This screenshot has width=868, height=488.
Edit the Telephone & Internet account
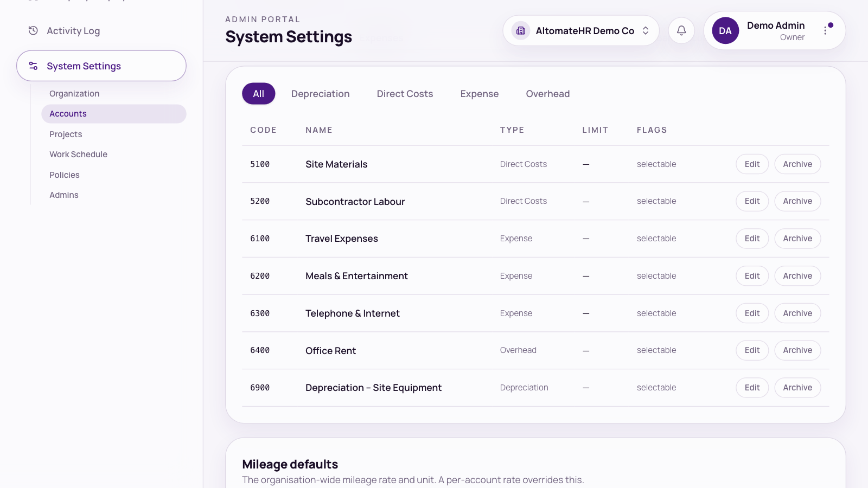coord(752,313)
